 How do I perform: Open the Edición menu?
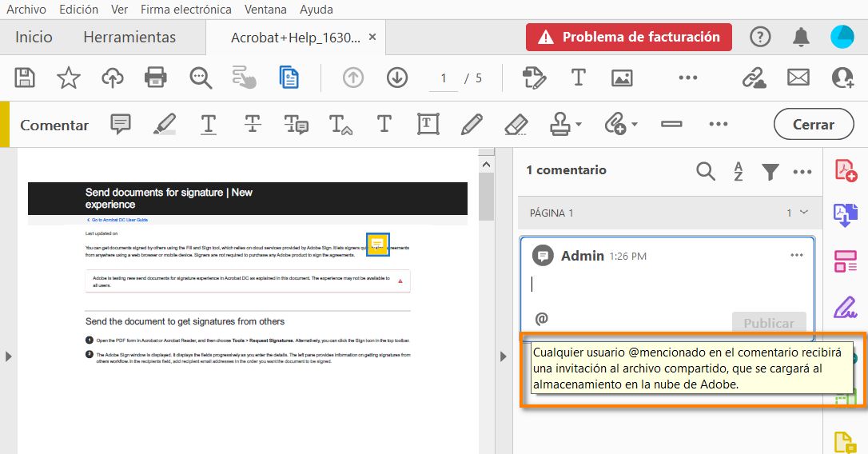(78, 10)
